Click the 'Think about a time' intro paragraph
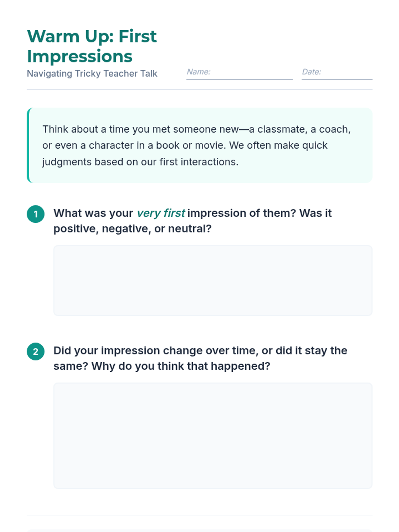 tap(196, 145)
